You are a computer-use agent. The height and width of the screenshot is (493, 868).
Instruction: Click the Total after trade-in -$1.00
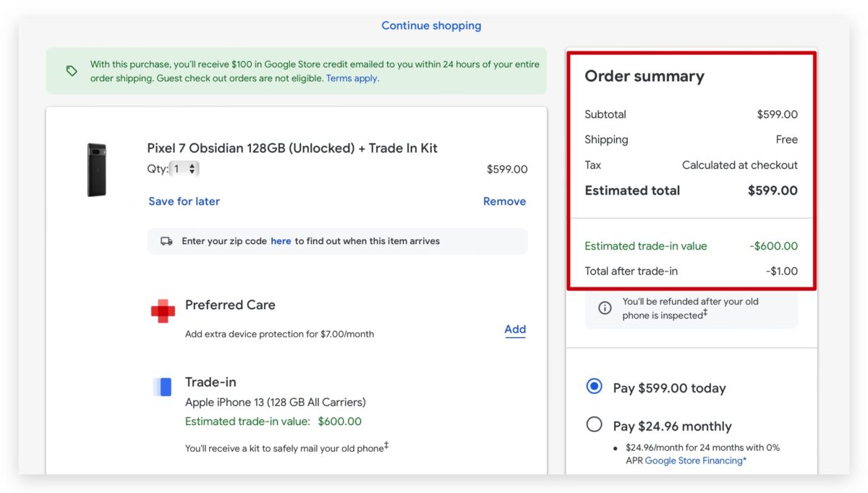tap(782, 271)
